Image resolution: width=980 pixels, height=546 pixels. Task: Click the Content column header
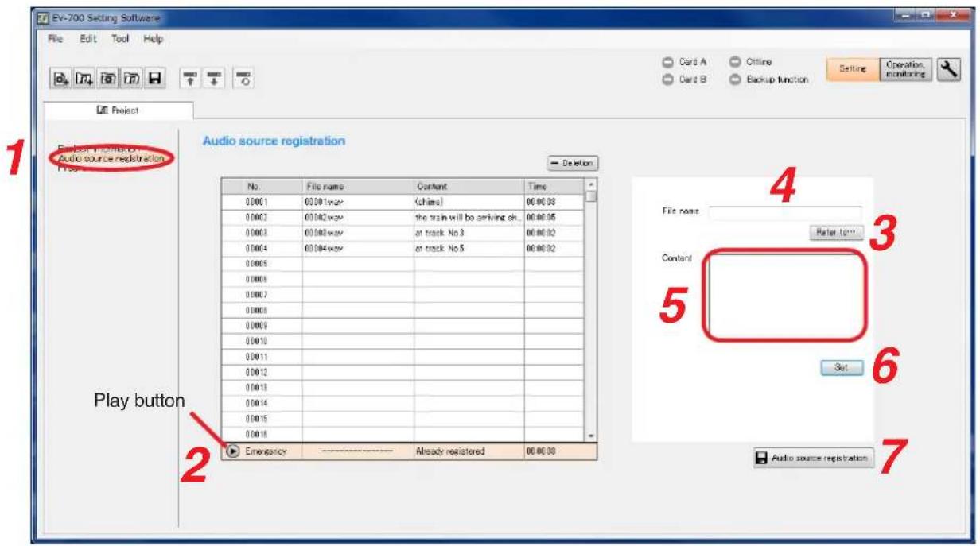469,185
